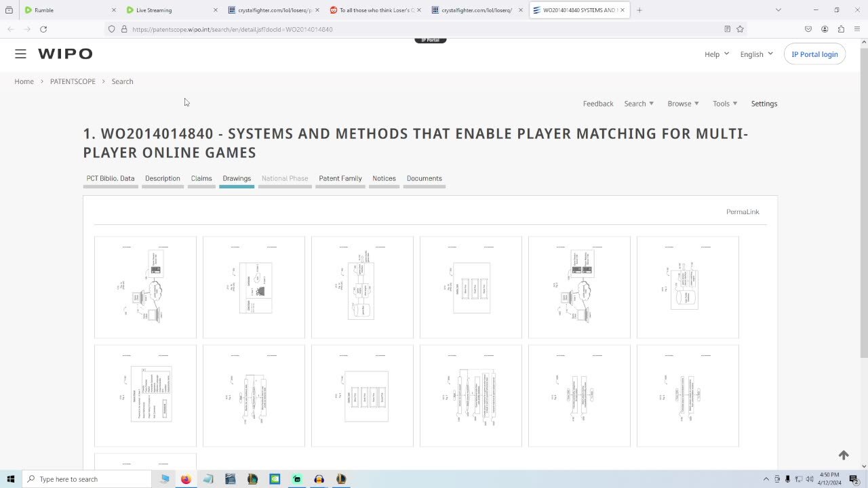Open the Firefox extensions panel
868x488 pixels.
[841, 29]
